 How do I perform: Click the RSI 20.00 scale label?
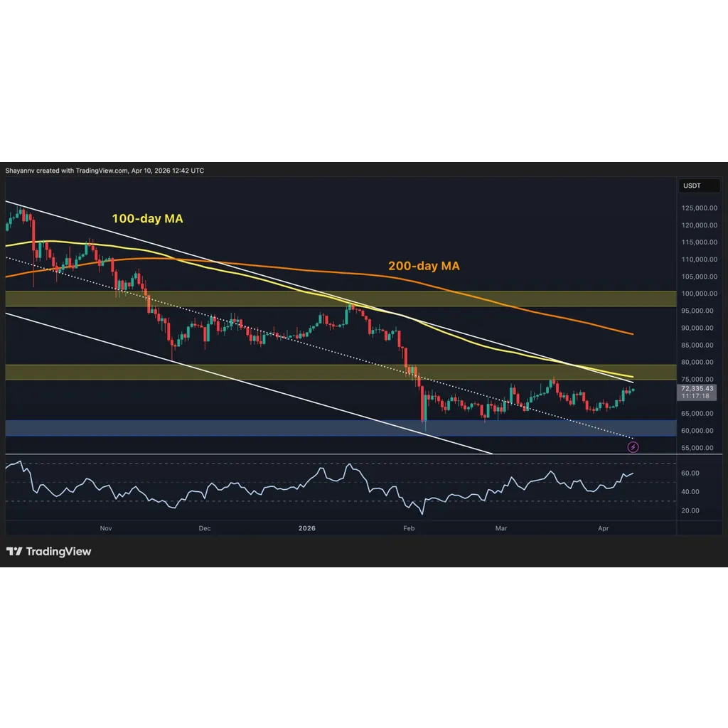click(x=690, y=510)
